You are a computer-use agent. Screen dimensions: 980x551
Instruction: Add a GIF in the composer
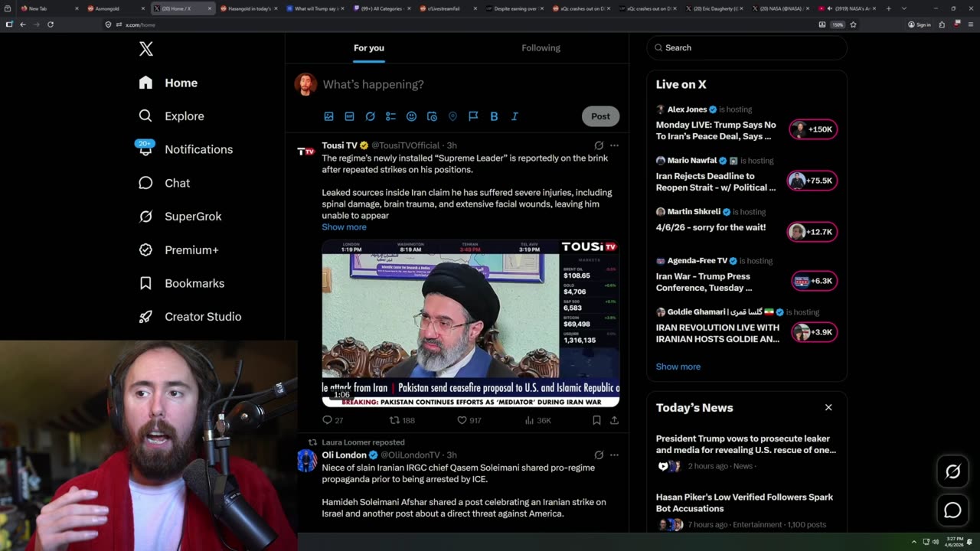pyautogui.click(x=349, y=116)
